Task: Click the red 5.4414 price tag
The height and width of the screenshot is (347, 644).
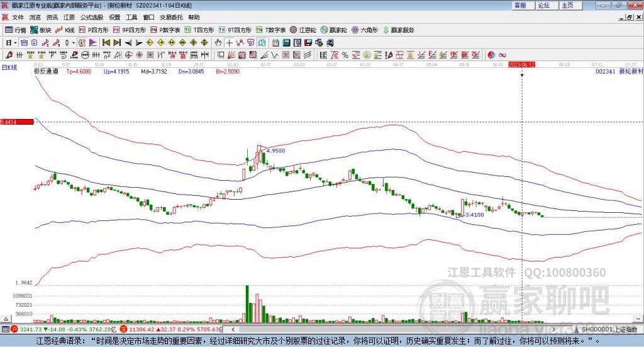Action: 17,122
